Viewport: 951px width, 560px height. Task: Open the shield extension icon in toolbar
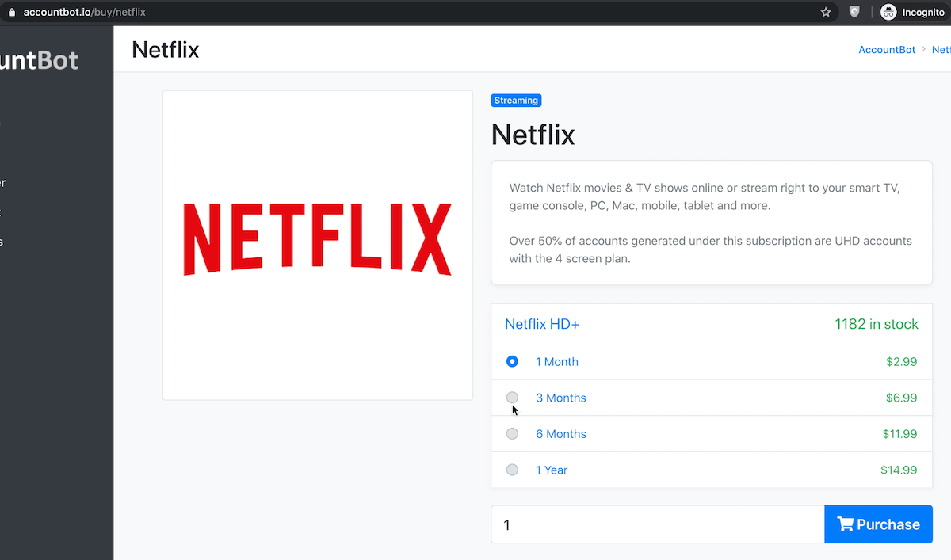point(854,12)
